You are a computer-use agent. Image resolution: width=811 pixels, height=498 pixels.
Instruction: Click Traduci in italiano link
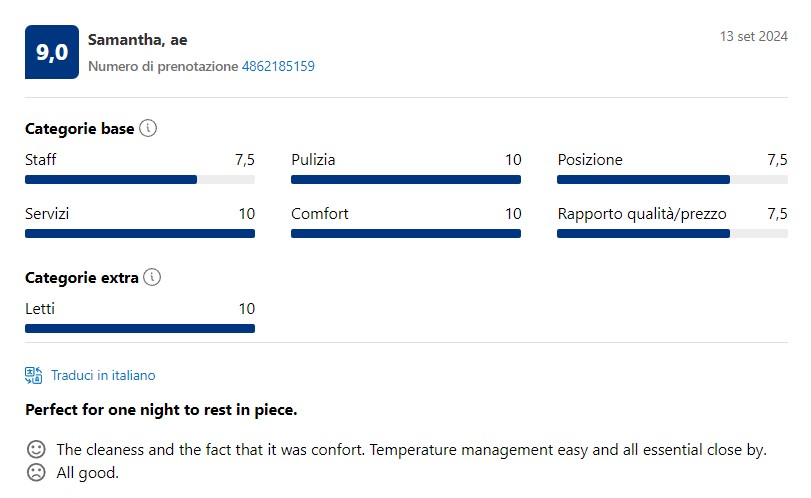(103, 375)
